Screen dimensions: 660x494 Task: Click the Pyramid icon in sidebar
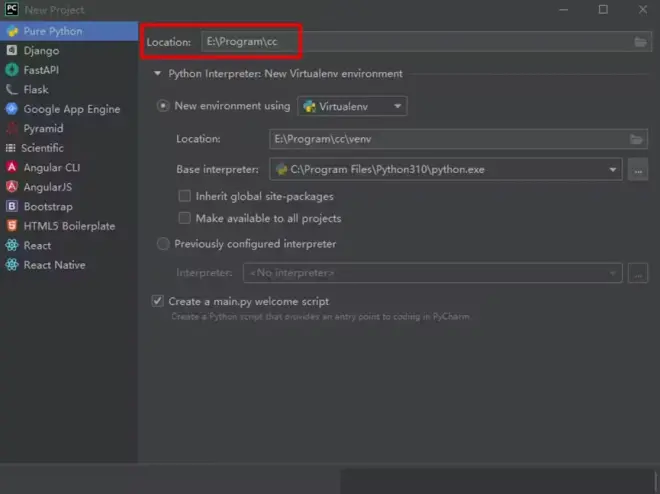click(12, 128)
